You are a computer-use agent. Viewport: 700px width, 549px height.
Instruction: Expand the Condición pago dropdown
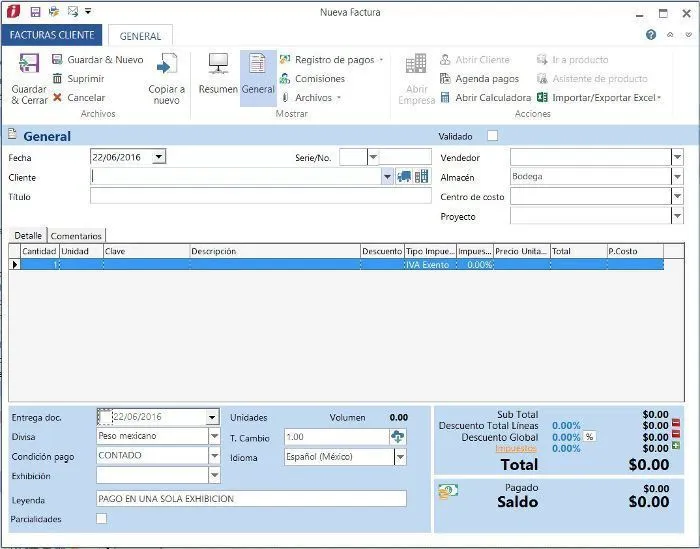click(x=214, y=456)
